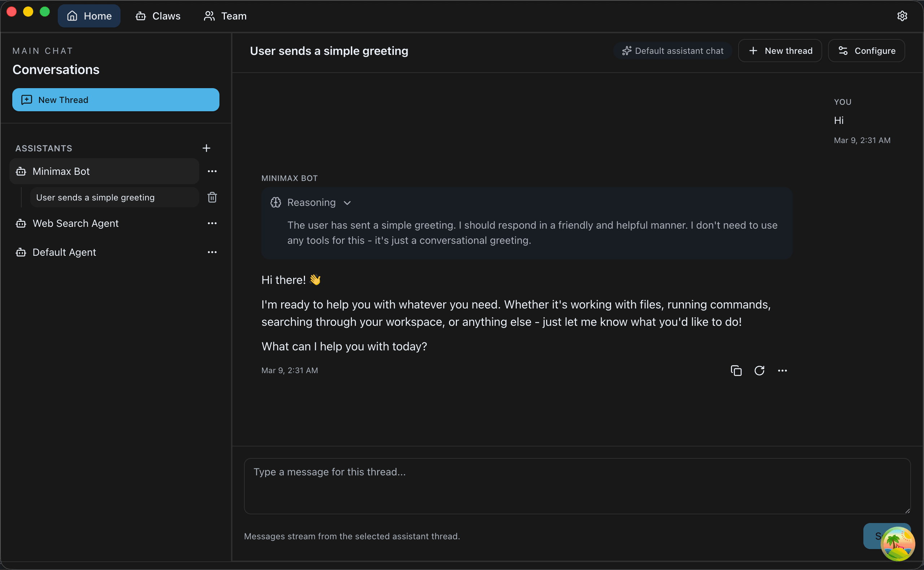Switch to the Claws tab
This screenshot has width=924, height=570.
coord(158,16)
